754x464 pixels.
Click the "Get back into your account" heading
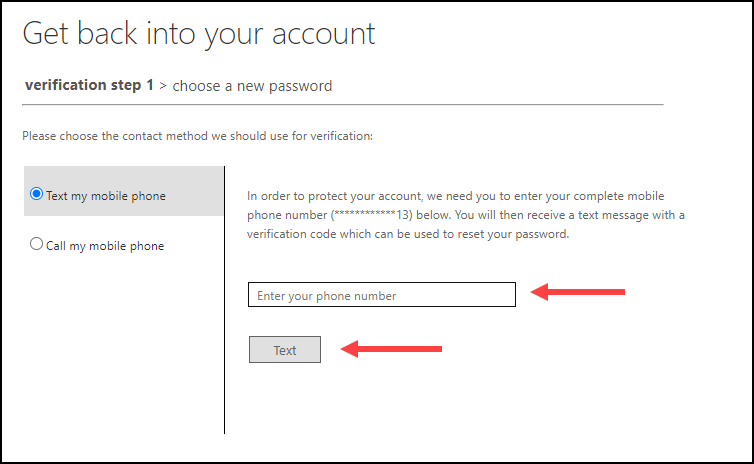coord(199,34)
